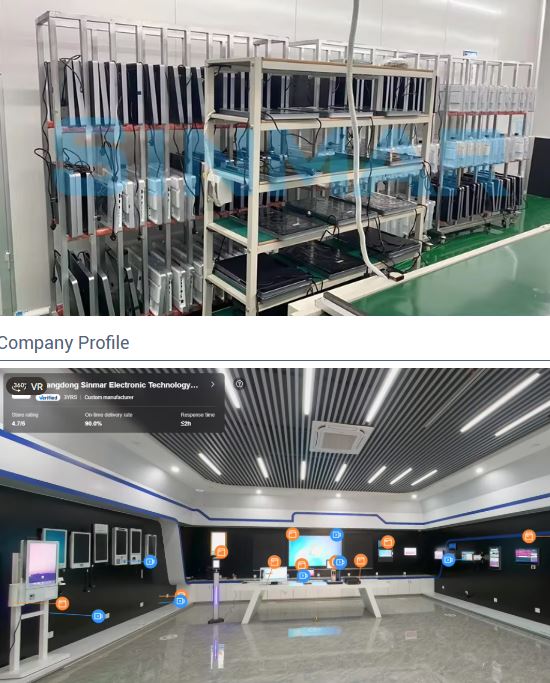The width and height of the screenshot is (550, 683).
Task: Click the Custom manufacturer label
Action: click(109, 398)
